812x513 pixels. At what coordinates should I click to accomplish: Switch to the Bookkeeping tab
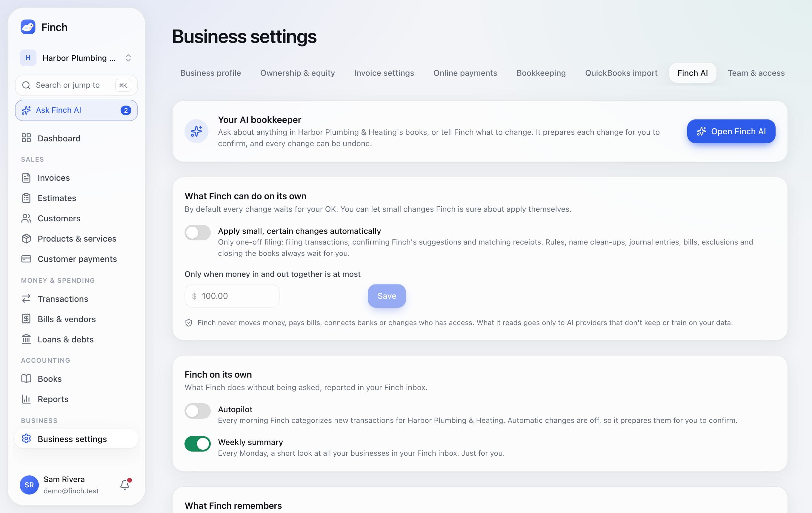pyautogui.click(x=541, y=73)
